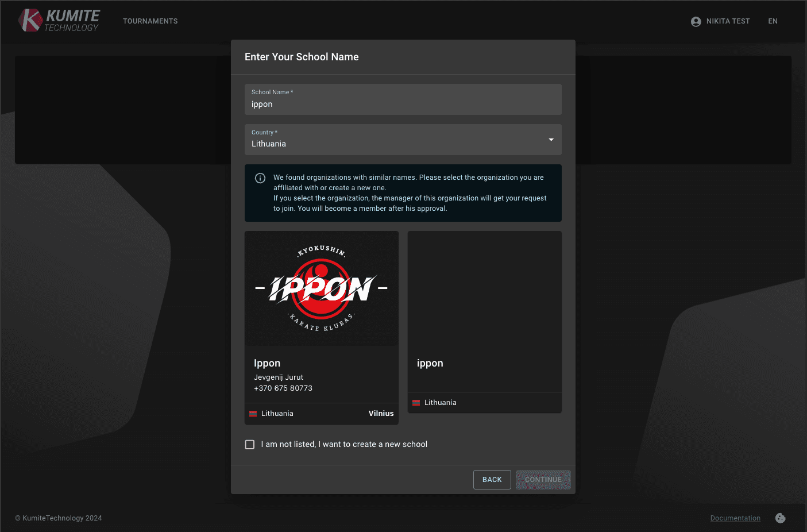Open the Tournaments menu

tap(150, 21)
